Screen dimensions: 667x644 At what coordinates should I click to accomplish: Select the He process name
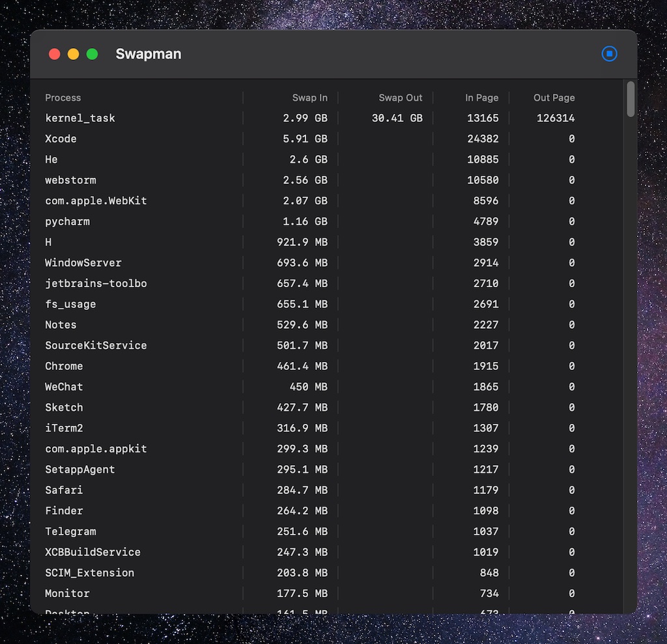[x=51, y=160]
